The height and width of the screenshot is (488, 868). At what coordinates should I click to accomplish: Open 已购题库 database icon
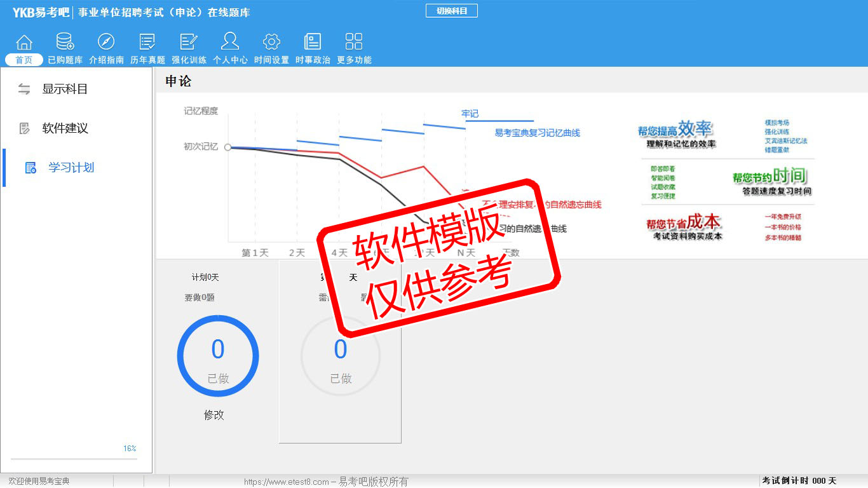[x=65, y=43]
